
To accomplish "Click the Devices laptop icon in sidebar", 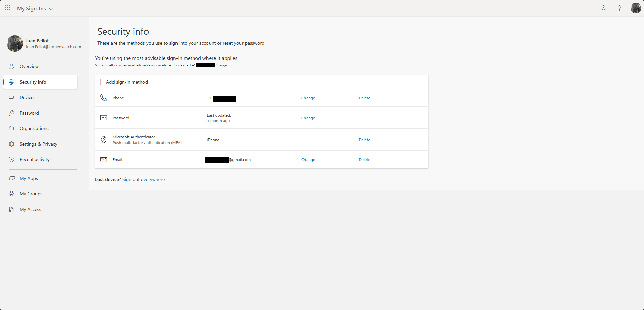I will click(x=11, y=97).
